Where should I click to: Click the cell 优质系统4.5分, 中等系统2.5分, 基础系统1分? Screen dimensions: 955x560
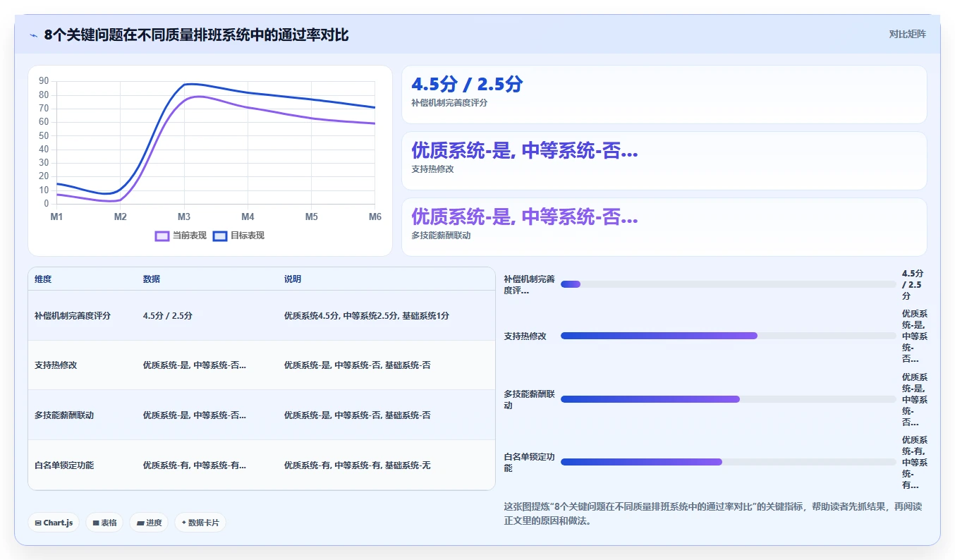point(367,316)
